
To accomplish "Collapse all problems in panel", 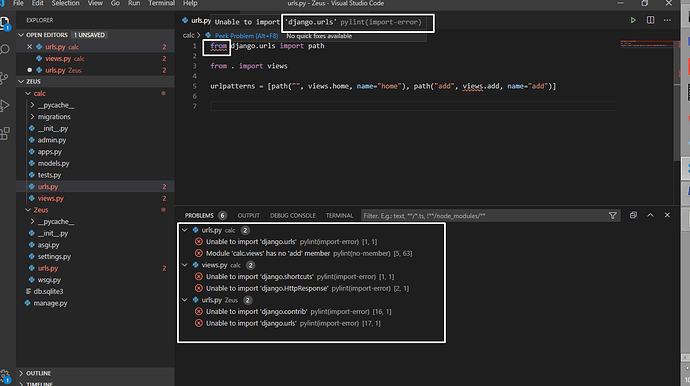I will click(x=633, y=215).
